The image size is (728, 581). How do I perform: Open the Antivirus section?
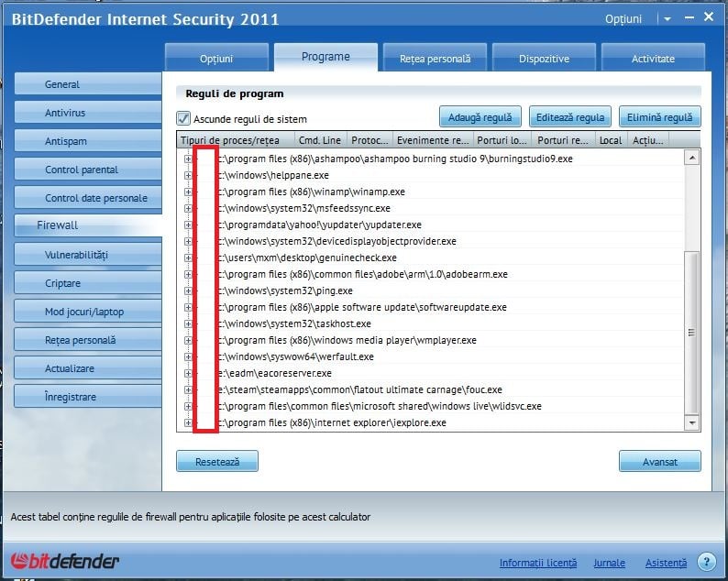click(x=88, y=113)
